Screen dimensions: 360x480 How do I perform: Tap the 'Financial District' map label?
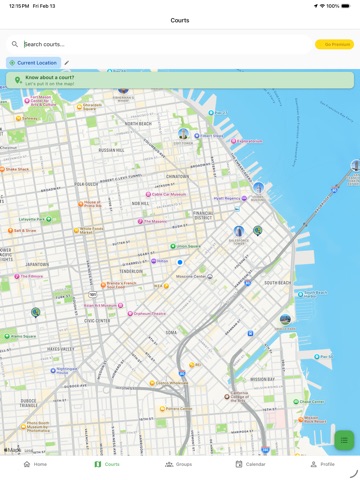(x=203, y=215)
